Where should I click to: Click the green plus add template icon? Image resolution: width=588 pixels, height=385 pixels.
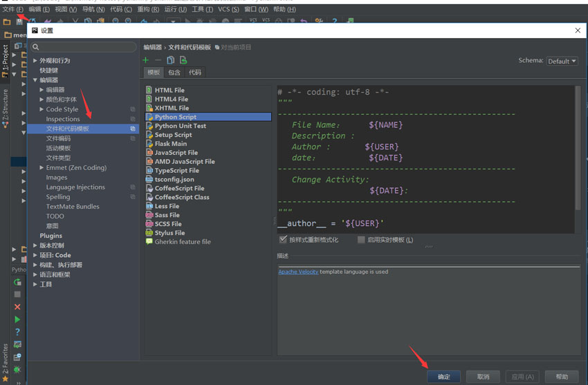click(x=146, y=60)
